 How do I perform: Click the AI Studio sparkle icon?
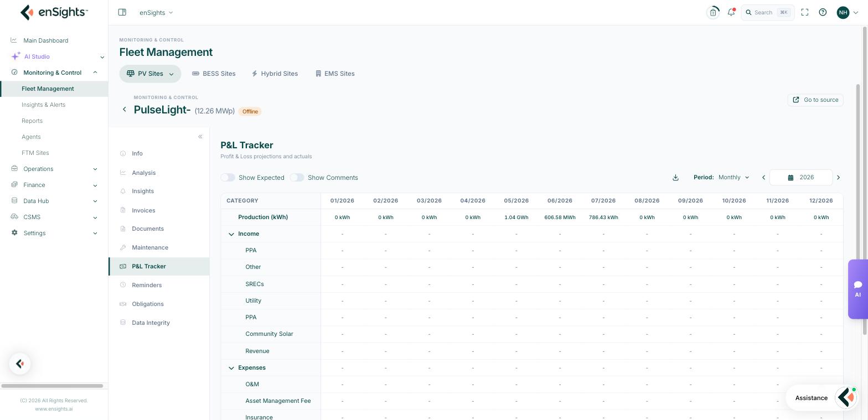pyautogui.click(x=15, y=56)
